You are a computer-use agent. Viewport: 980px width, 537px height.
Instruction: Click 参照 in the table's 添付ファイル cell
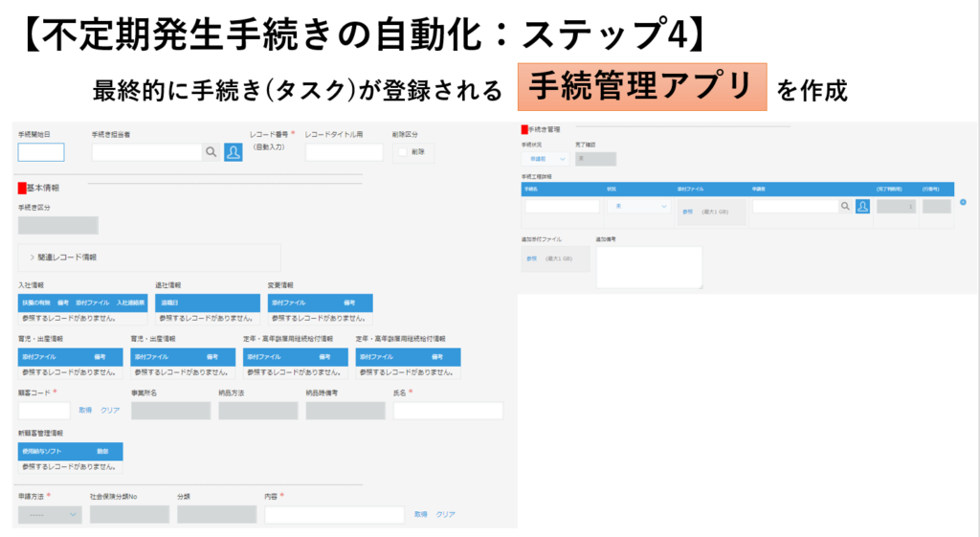point(687,211)
